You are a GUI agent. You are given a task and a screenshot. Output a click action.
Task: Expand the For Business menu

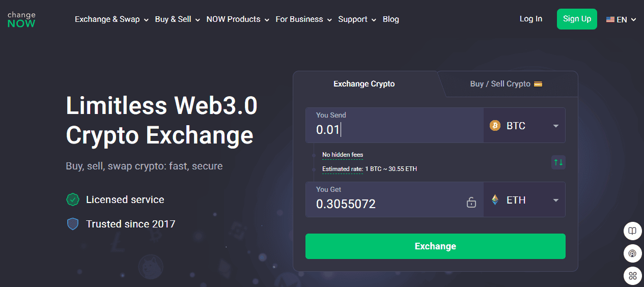point(303,19)
